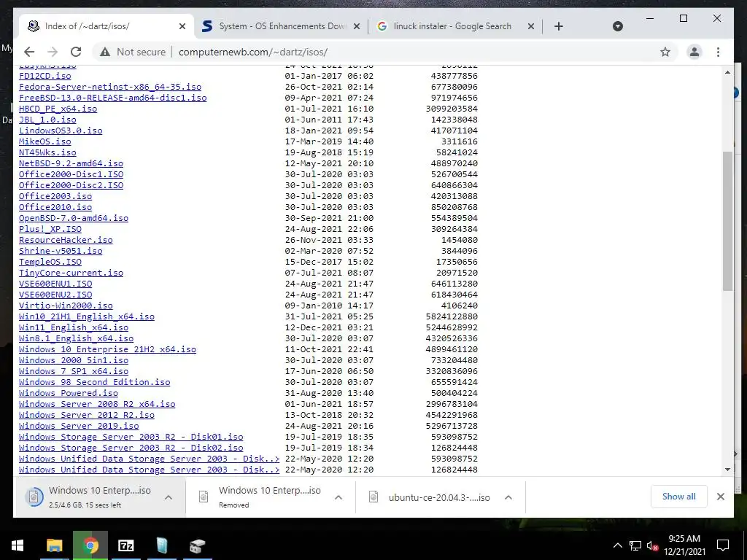Open the trash-can style app on the taskbar
Screen dimensions: 747x560
(162, 545)
